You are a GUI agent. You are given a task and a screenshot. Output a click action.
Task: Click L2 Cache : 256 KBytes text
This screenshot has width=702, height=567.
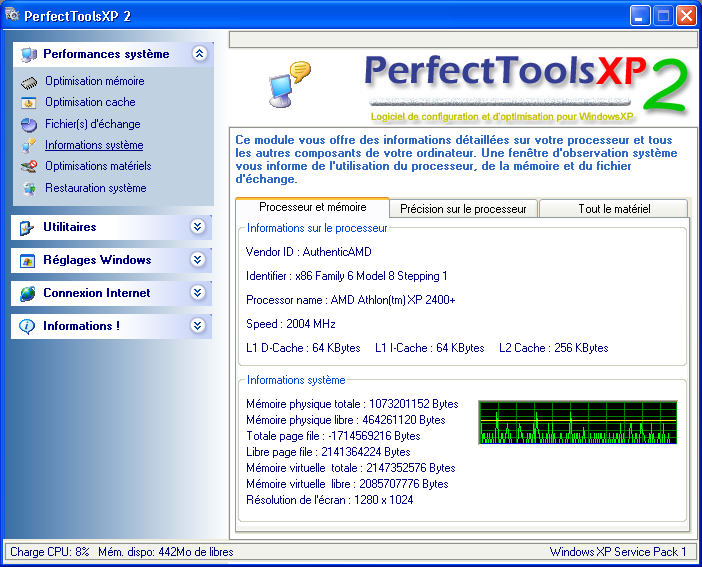[554, 348]
